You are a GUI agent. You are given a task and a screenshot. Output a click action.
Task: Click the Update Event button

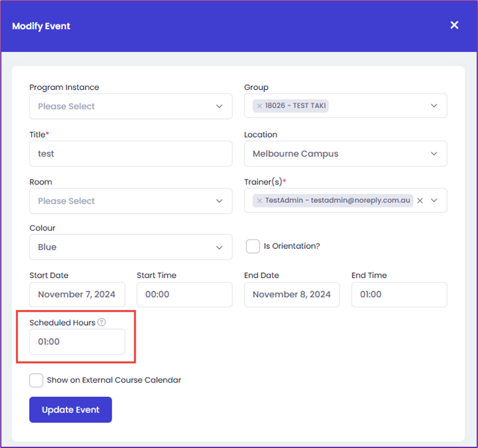(70, 409)
